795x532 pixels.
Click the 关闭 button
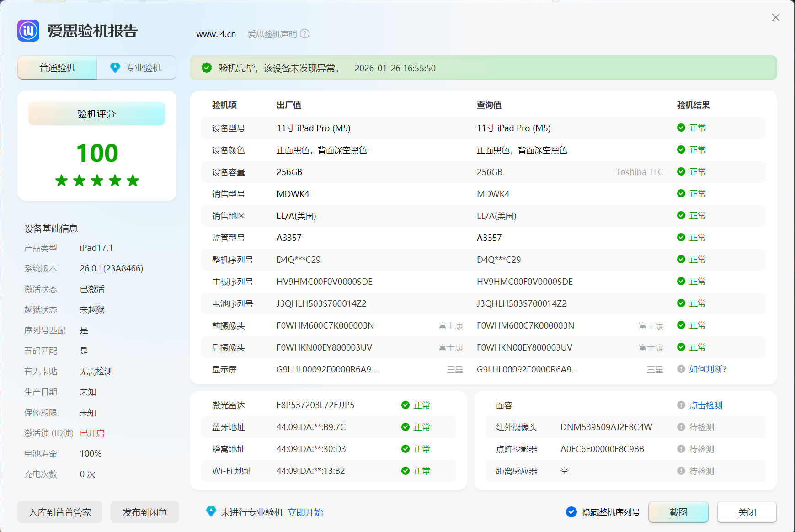(747, 512)
